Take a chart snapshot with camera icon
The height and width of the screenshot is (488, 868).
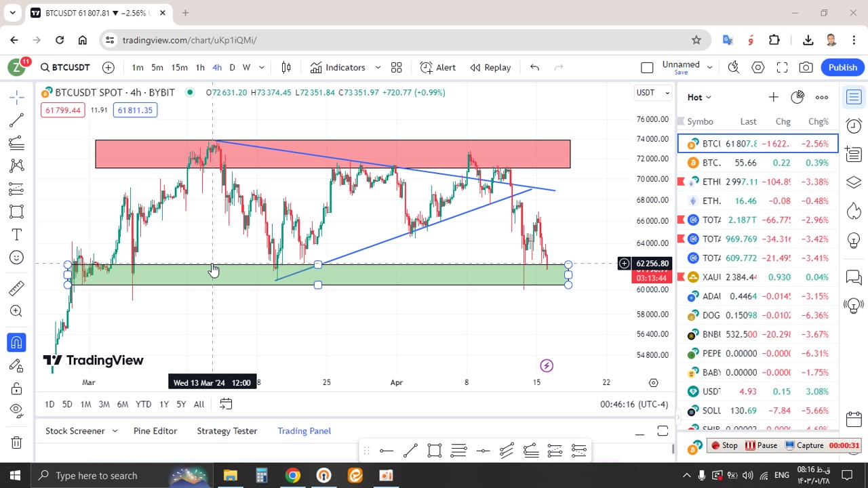coord(806,67)
